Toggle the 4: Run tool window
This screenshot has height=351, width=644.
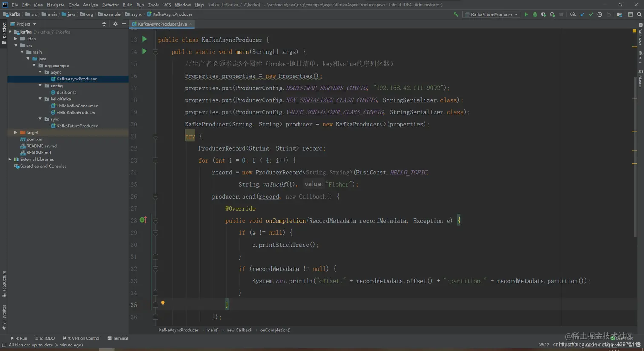tap(19, 338)
